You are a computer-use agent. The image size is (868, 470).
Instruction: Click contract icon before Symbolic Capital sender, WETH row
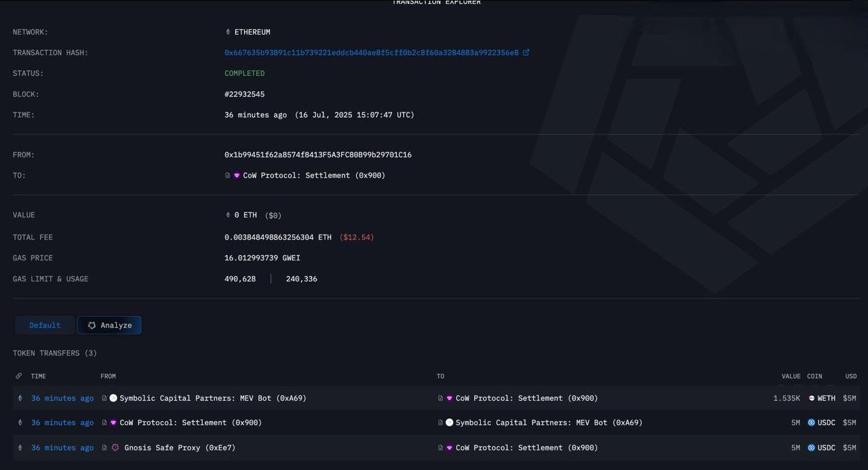(104, 399)
